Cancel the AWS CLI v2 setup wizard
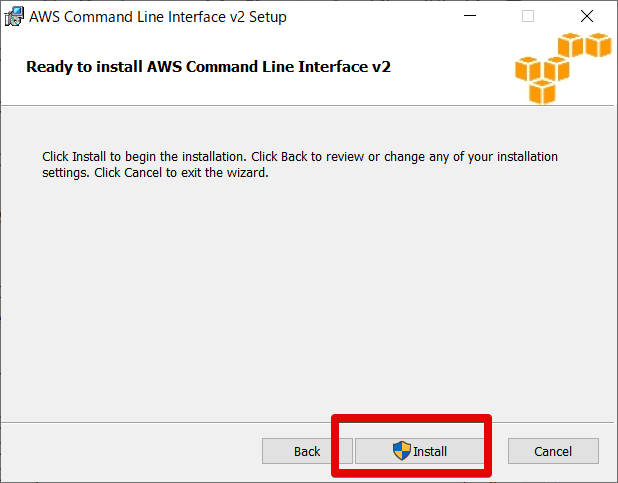The image size is (618, 483). tap(553, 451)
